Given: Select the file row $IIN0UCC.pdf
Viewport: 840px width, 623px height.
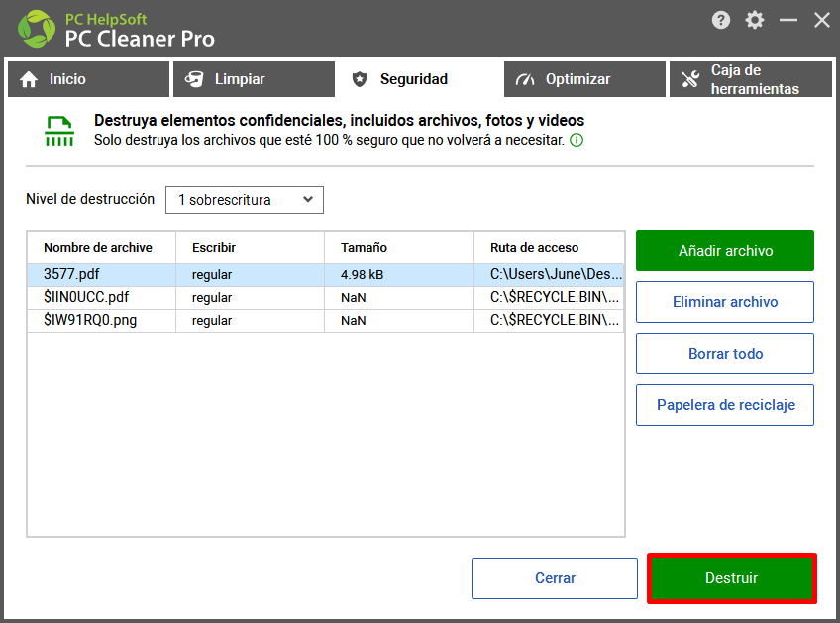Looking at the screenshot, I should (325, 298).
